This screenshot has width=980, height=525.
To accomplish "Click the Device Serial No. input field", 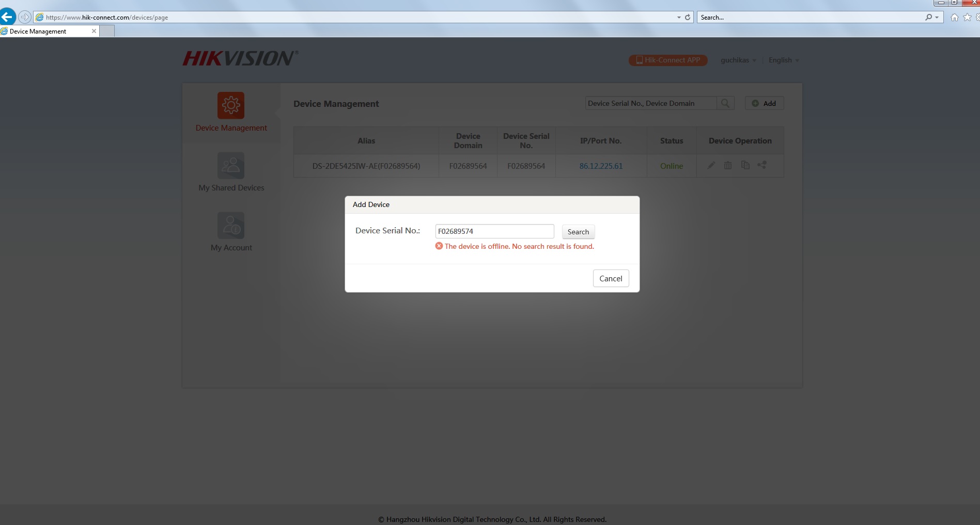I will (x=494, y=231).
